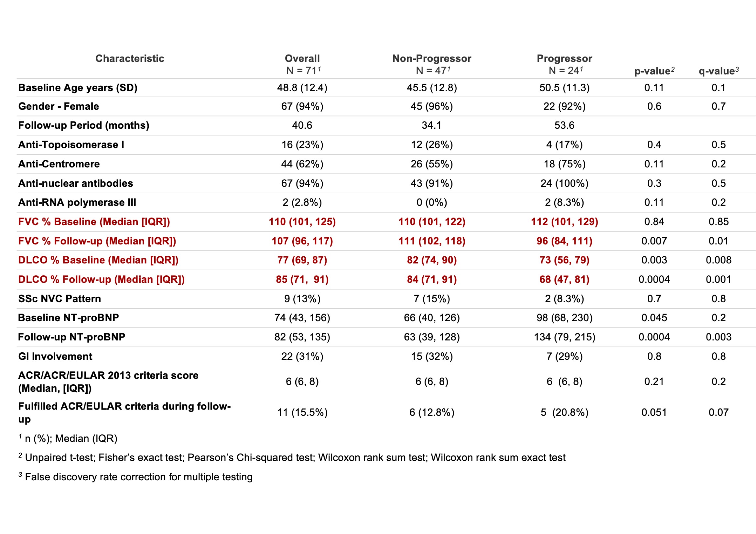Click the Anti-Topoisomerase I row label
This screenshot has width=756, height=534.
point(71,145)
